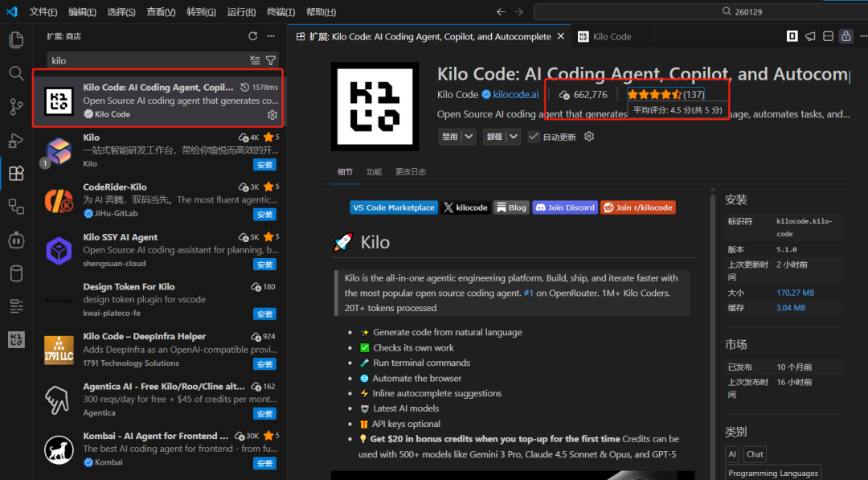Image resolution: width=868 pixels, height=480 pixels.
Task: Expand the uninstall (卸载) dropdown arrow
Action: 514,137
